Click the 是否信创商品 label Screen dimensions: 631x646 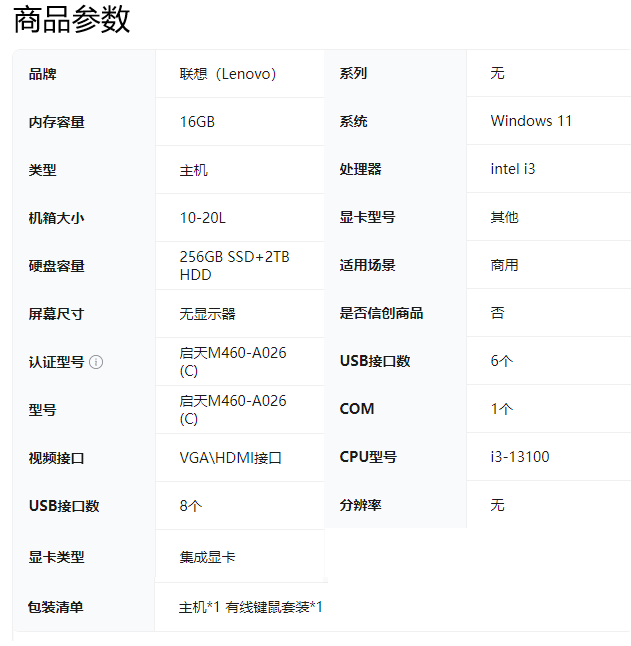tap(381, 313)
